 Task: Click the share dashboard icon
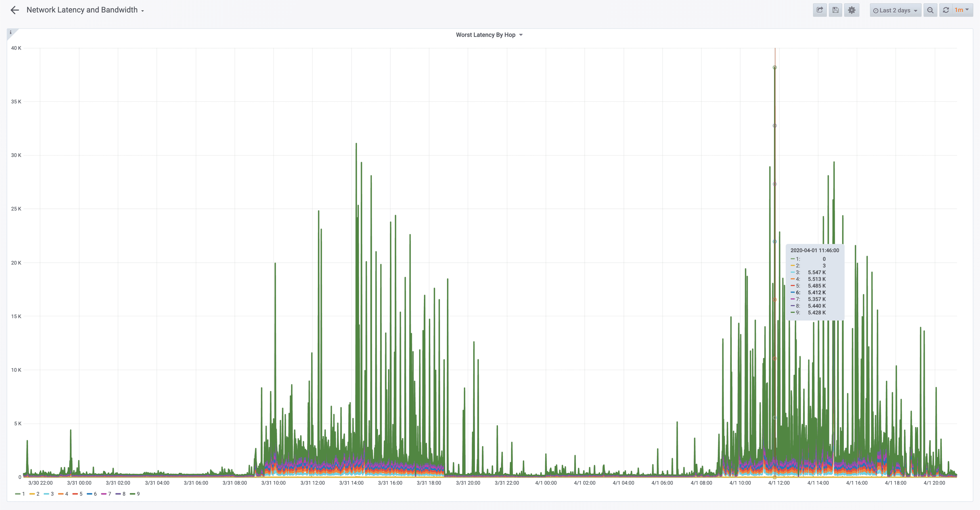819,10
